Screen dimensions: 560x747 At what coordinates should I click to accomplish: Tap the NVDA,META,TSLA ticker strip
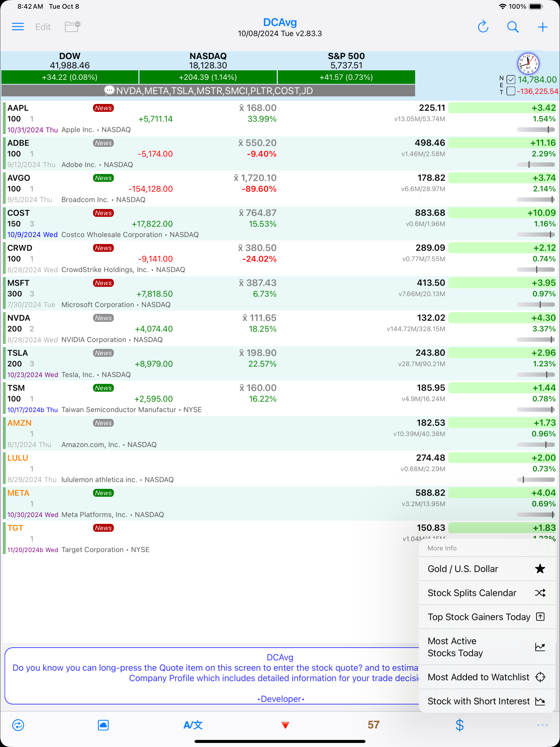click(x=208, y=90)
